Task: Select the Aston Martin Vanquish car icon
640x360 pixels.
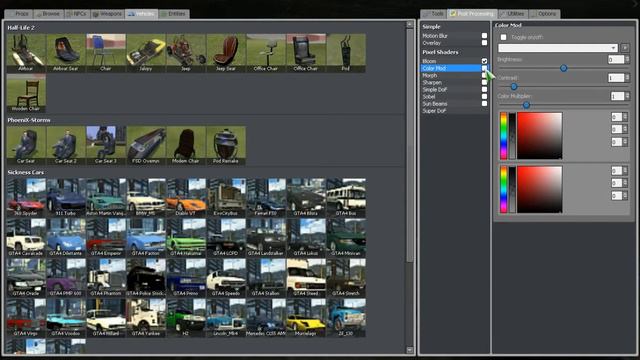Action: coord(106,198)
